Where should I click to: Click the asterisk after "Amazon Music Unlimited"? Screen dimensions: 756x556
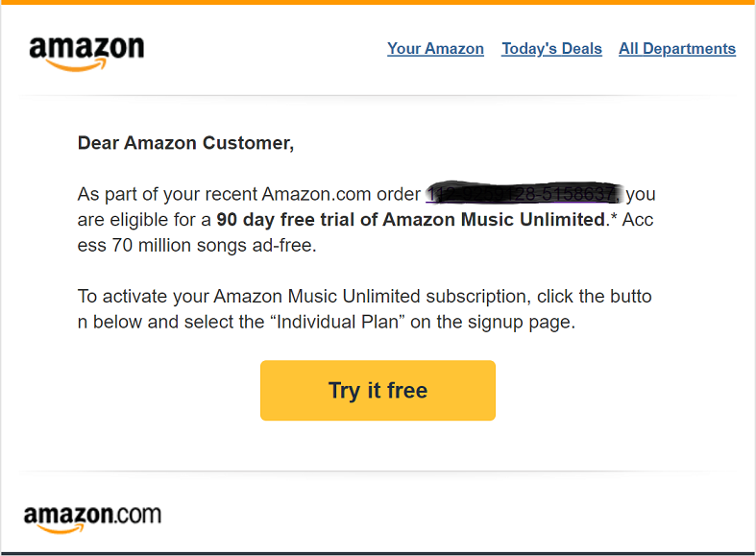(614, 217)
